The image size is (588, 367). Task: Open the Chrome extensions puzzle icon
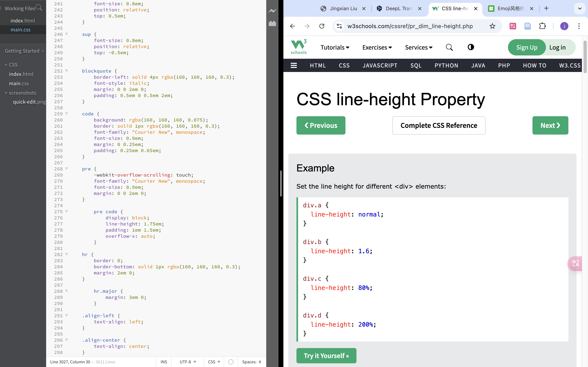point(542,26)
